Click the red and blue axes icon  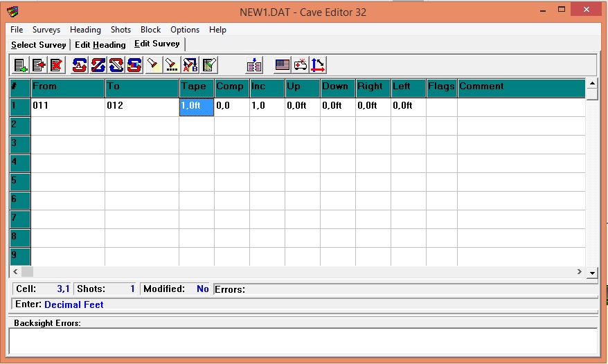click(318, 66)
